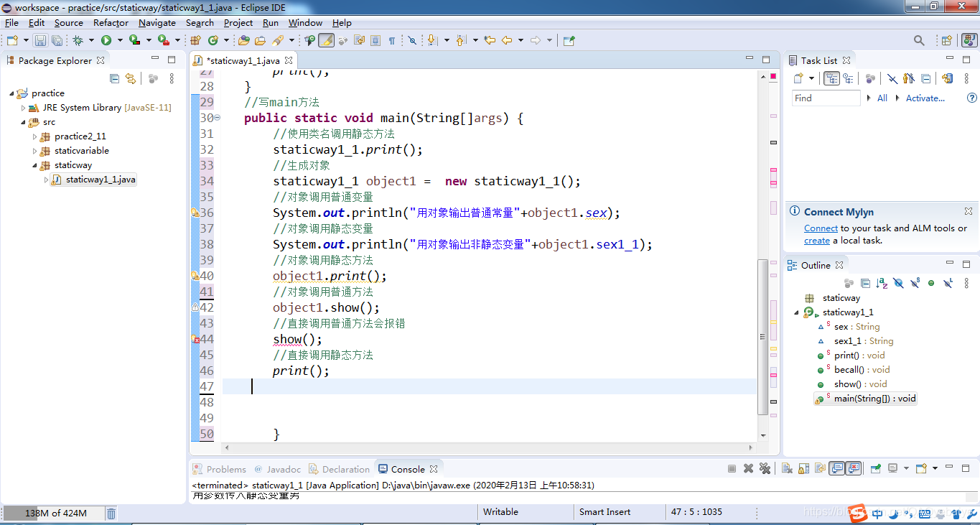
Task: Select print() : void in Outline
Action: point(859,356)
